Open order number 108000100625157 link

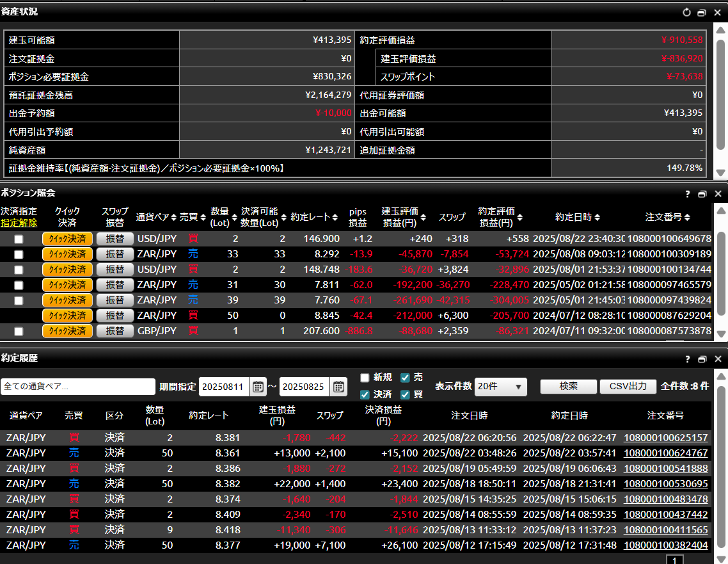pos(665,438)
